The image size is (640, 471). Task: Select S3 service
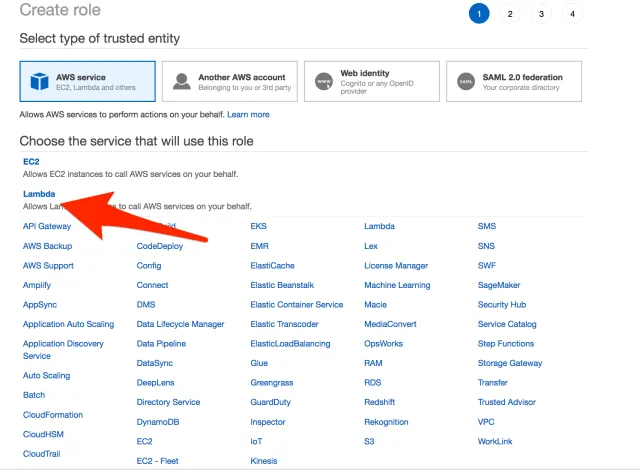click(x=369, y=441)
